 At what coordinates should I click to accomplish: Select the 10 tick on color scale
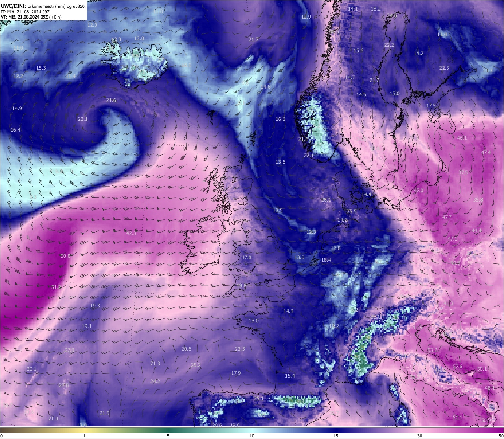click(252, 436)
